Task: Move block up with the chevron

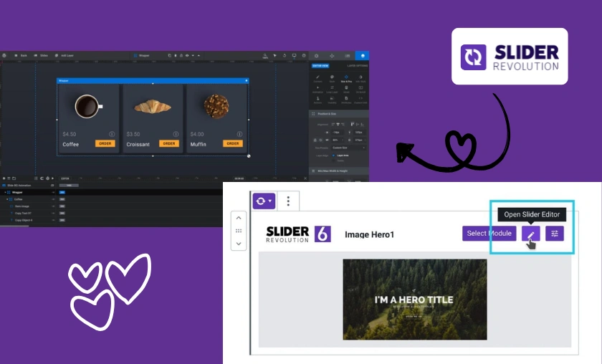Action: (x=239, y=218)
